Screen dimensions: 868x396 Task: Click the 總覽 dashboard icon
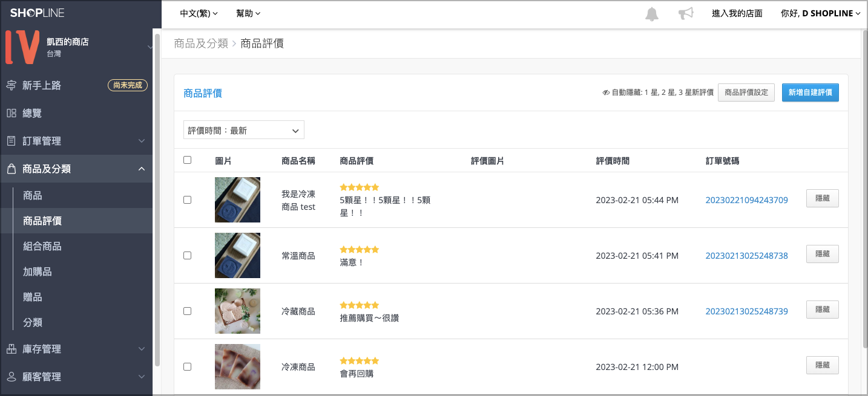pos(12,113)
